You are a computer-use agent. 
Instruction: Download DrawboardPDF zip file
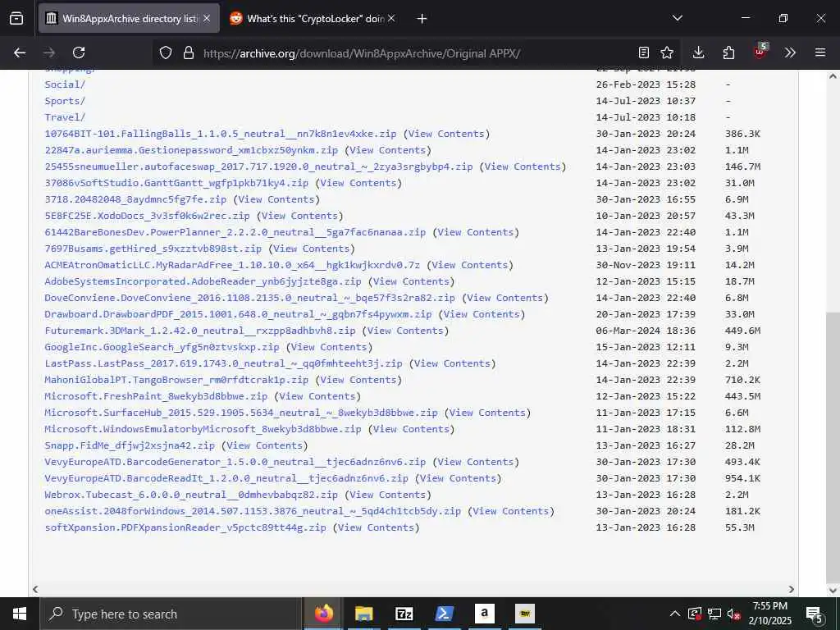[238, 314]
